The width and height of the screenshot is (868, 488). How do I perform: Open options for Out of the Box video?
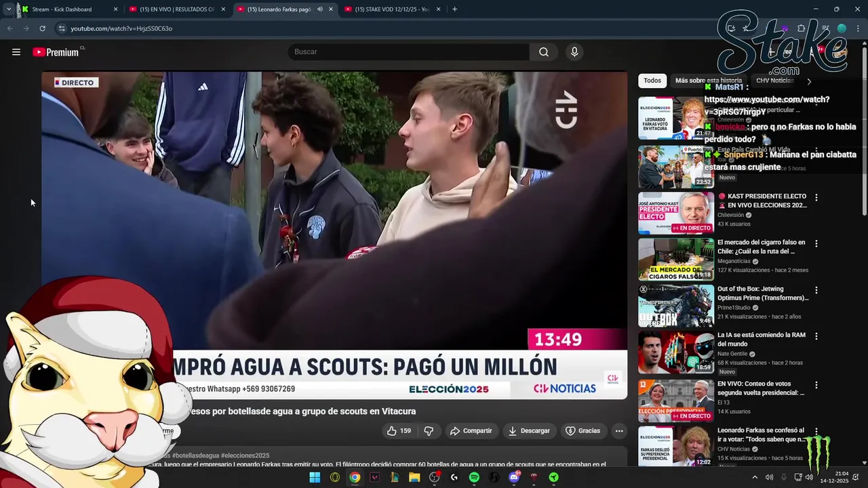tap(816, 290)
